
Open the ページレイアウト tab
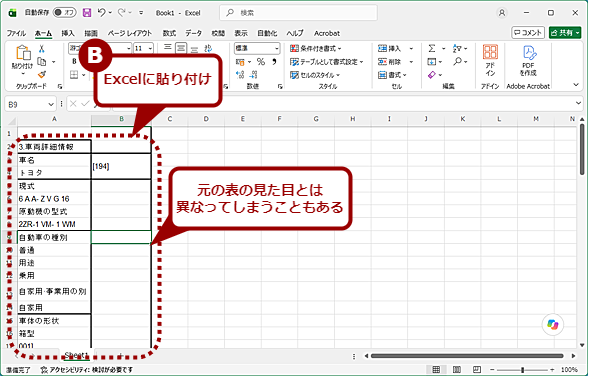click(130, 33)
